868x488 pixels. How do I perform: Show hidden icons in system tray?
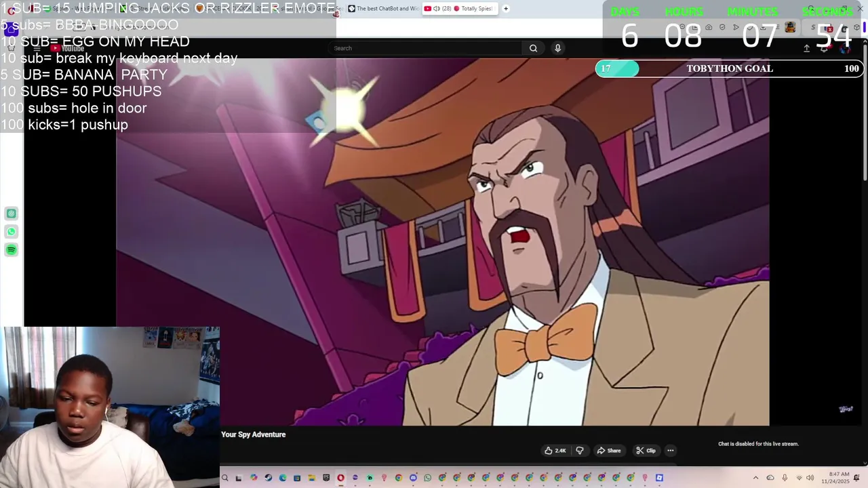755,478
